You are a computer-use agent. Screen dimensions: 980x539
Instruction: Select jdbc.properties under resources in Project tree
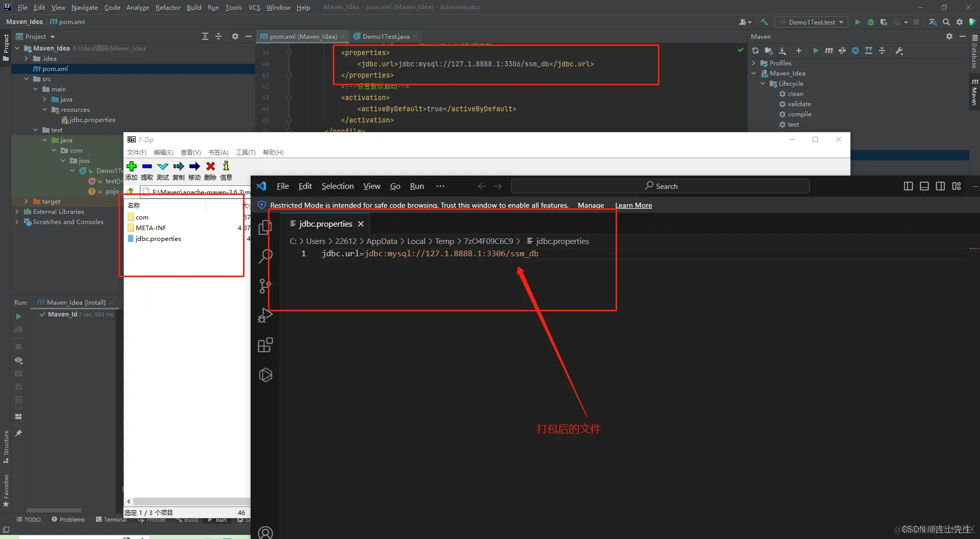[x=88, y=120]
